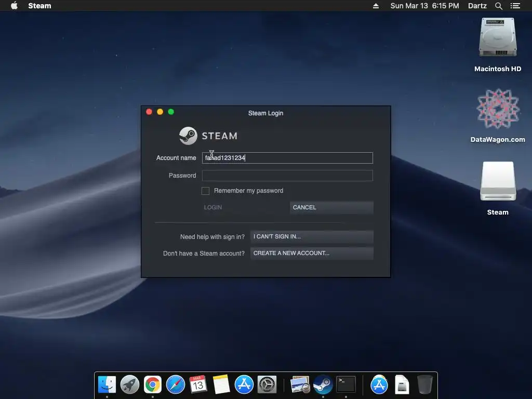532x399 pixels.
Task: Open Terminal from the Dock
Action: click(x=345, y=384)
